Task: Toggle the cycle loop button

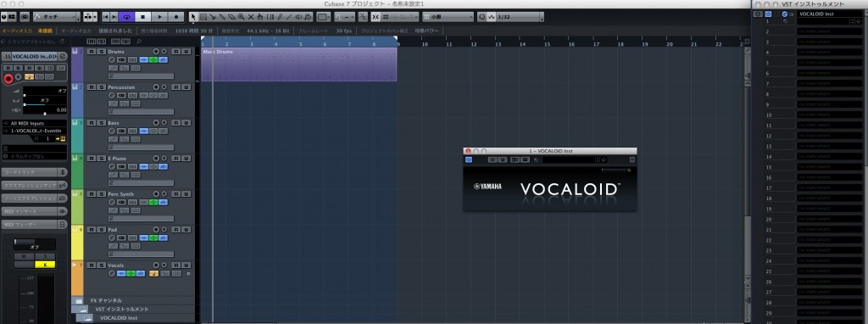Action: click(x=126, y=17)
